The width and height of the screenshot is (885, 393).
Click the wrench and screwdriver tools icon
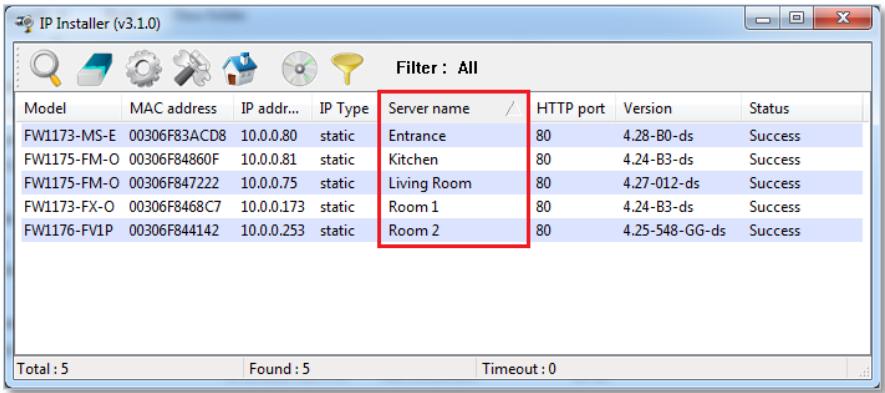191,69
